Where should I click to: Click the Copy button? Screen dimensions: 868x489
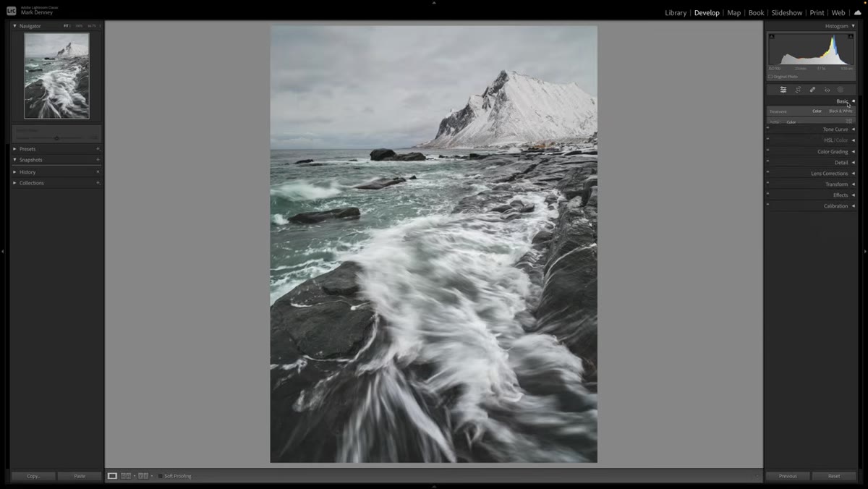[x=33, y=476]
